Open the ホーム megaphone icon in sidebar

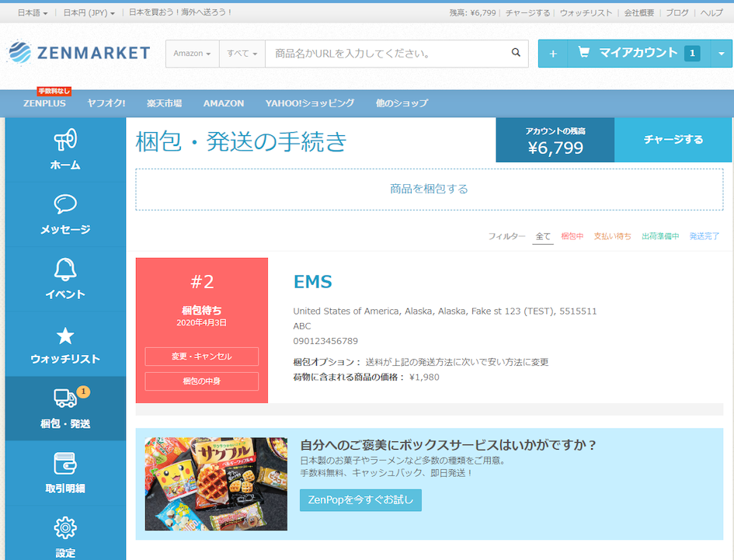[x=65, y=140]
